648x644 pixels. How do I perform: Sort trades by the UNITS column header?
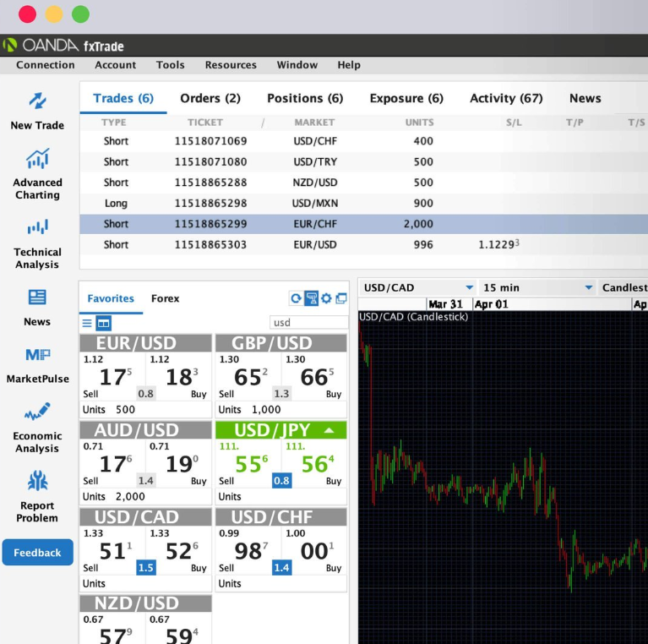419,123
